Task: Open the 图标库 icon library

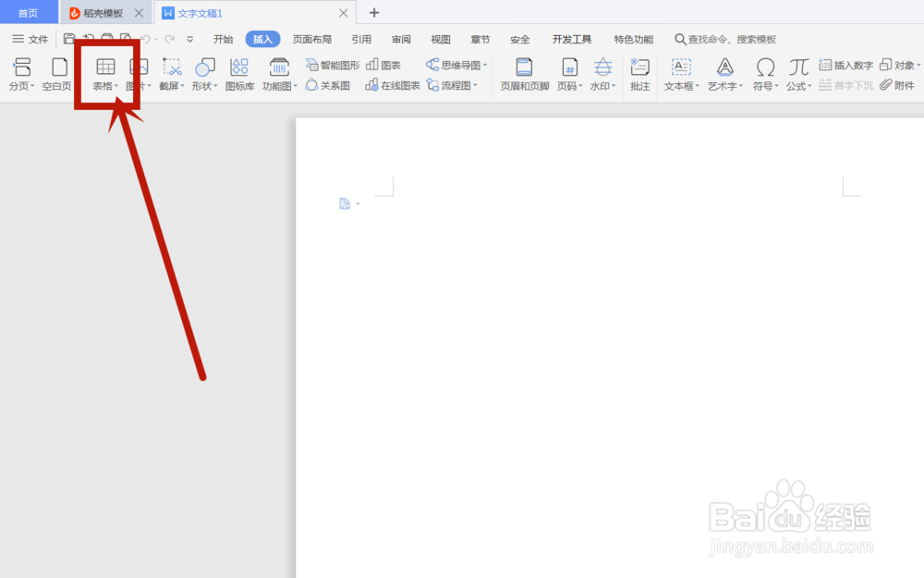Action: pyautogui.click(x=239, y=74)
